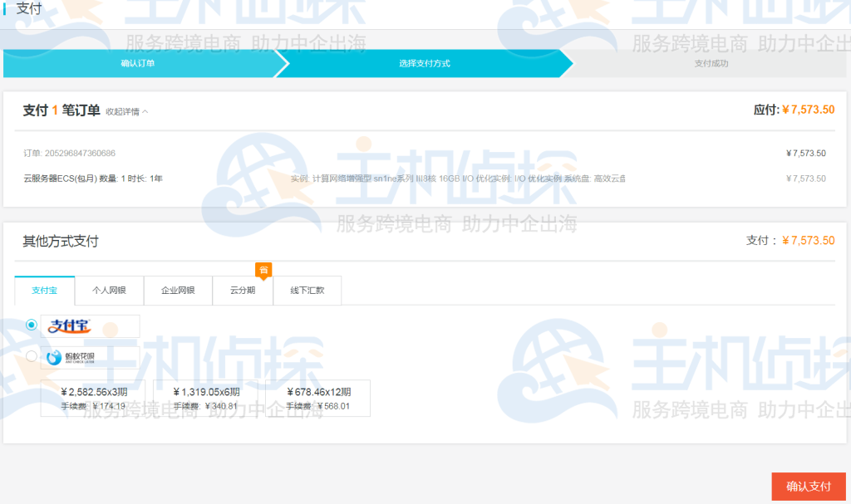Select the 支付宝 tab
Image resolution: width=851 pixels, height=504 pixels.
coord(44,291)
